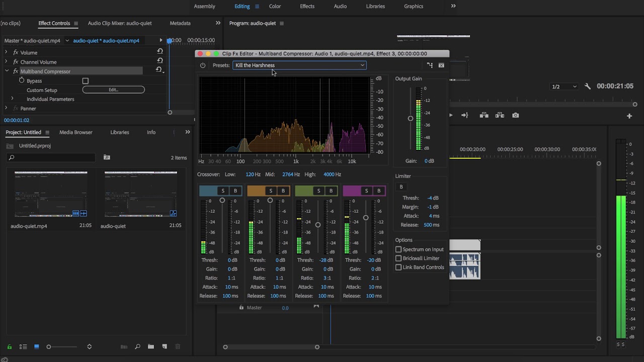Bypass the purple high band

tap(378, 191)
